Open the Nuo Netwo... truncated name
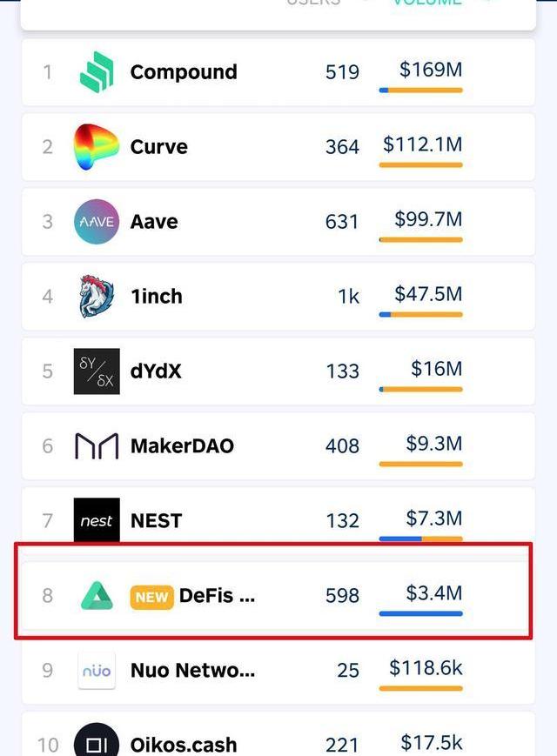This screenshot has width=557, height=756. (x=193, y=670)
